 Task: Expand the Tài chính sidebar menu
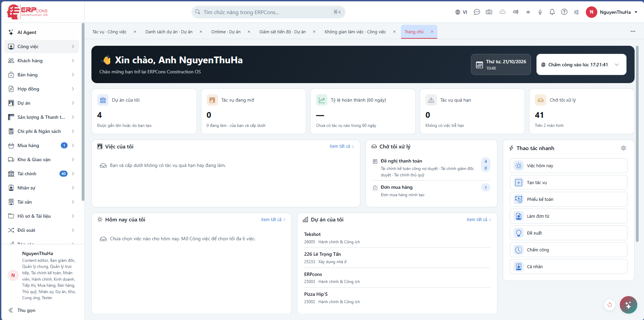point(42,174)
